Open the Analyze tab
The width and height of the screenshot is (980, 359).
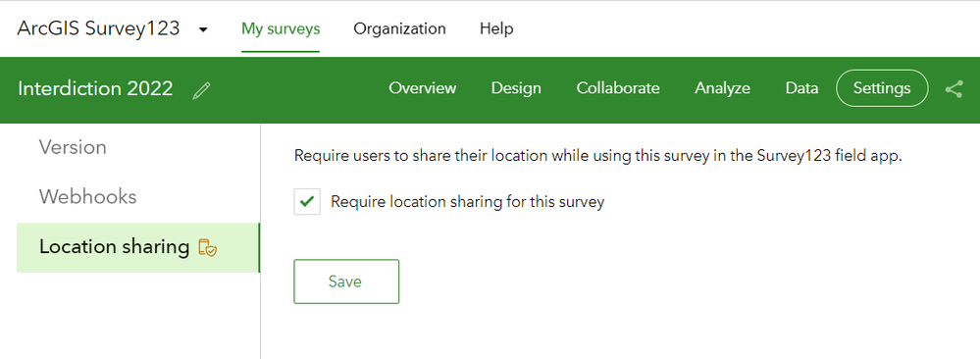(723, 88)
